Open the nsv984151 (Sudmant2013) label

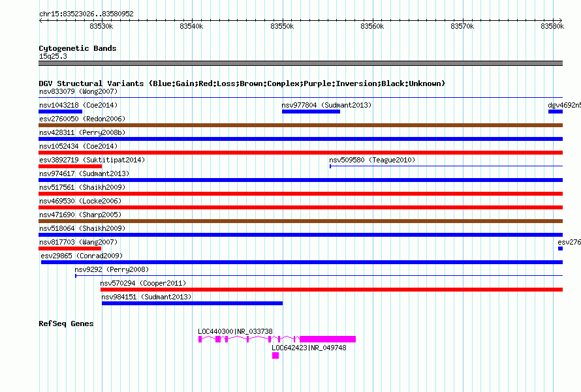146,297
